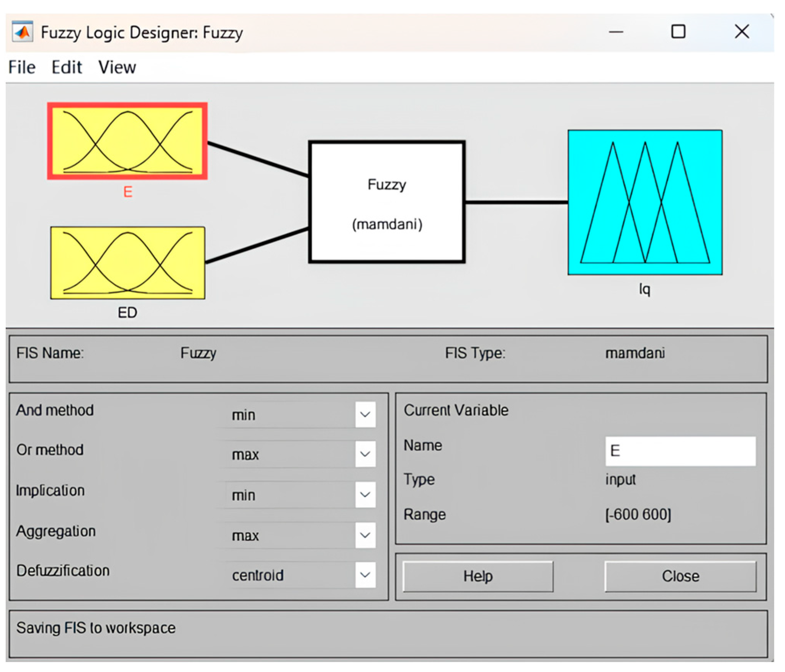Click the ED label below second input
785x672 pixels.
pos(127,313)
